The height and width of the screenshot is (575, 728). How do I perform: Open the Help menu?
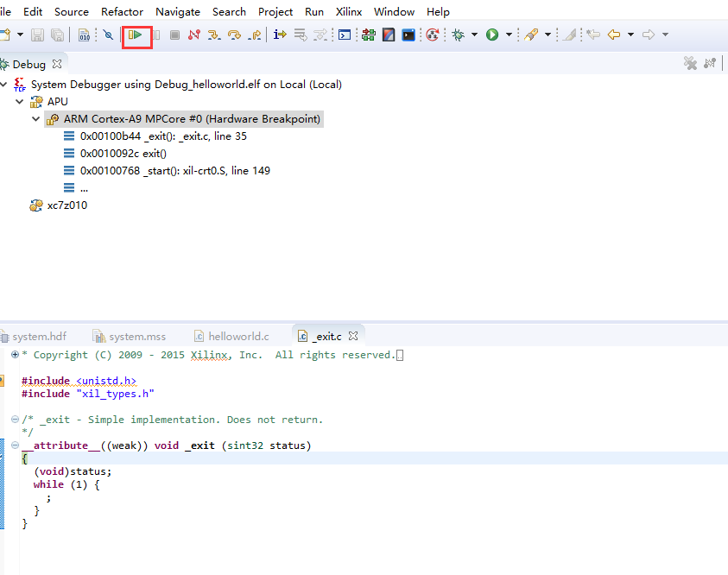coord(438,11)
